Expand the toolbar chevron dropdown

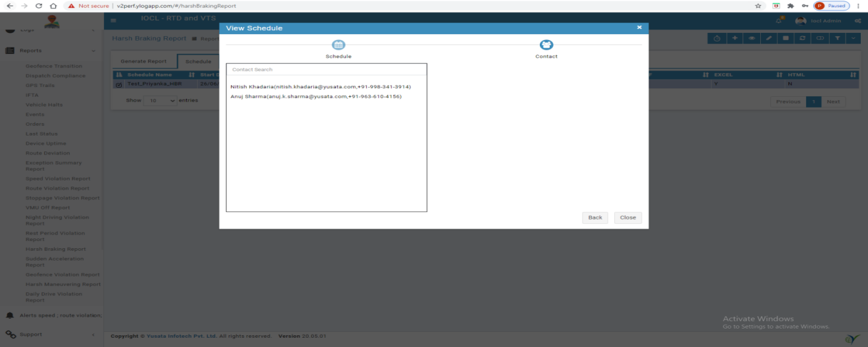click(854, 38)
